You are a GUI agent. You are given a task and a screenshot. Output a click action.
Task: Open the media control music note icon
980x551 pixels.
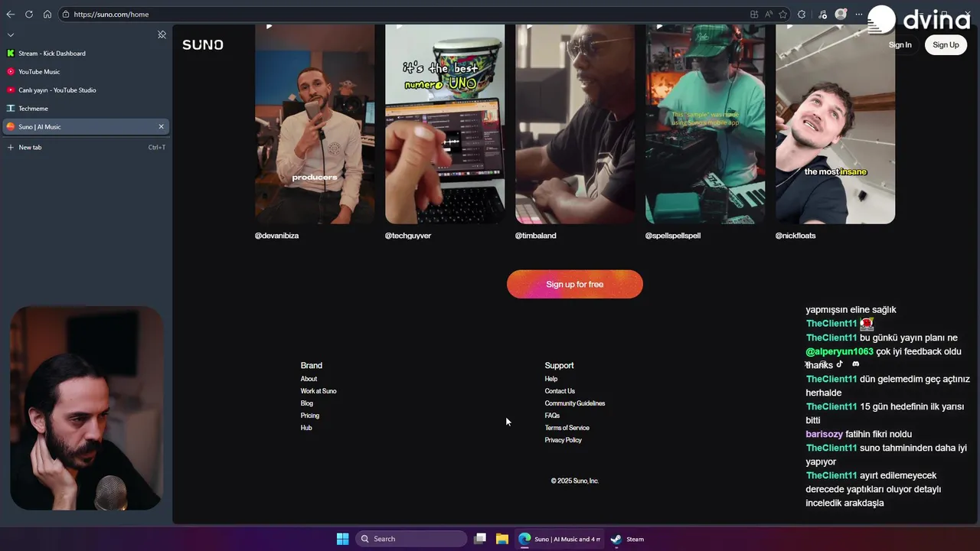[822, 14]
